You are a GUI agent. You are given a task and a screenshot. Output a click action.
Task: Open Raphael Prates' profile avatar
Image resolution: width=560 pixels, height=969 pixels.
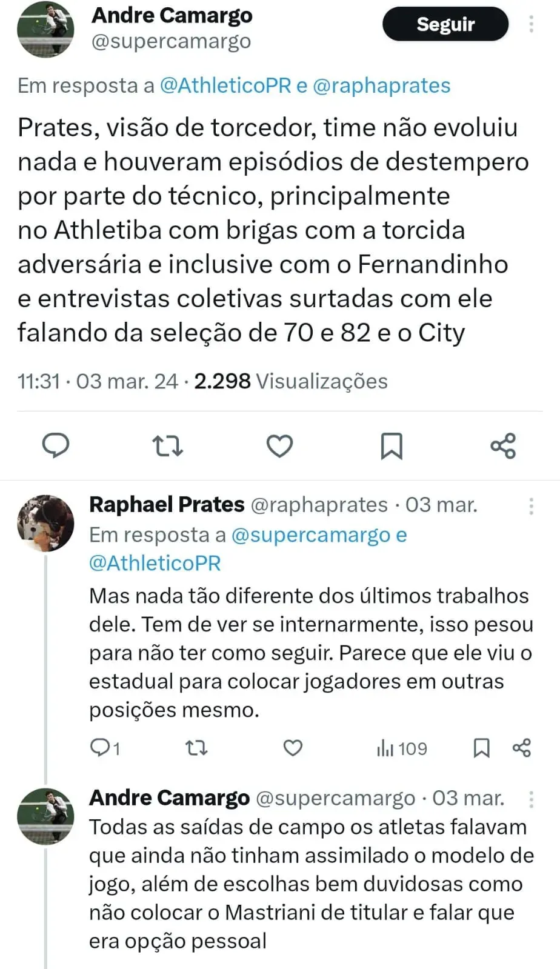(45, 523)
